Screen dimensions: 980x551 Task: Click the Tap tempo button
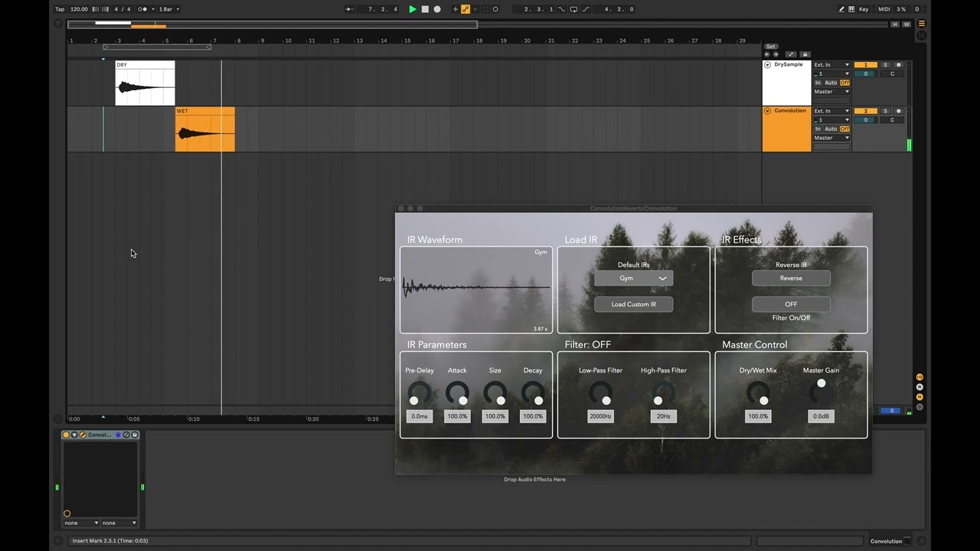pos(60,9)
